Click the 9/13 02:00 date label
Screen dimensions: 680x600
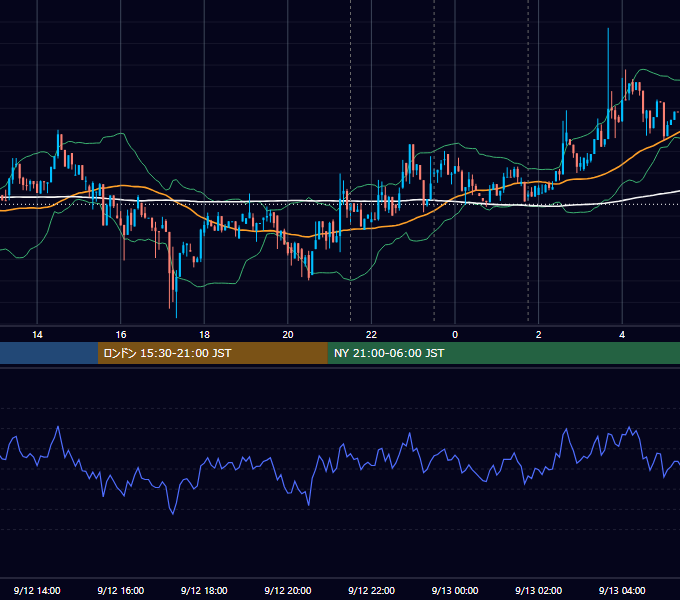538,590
